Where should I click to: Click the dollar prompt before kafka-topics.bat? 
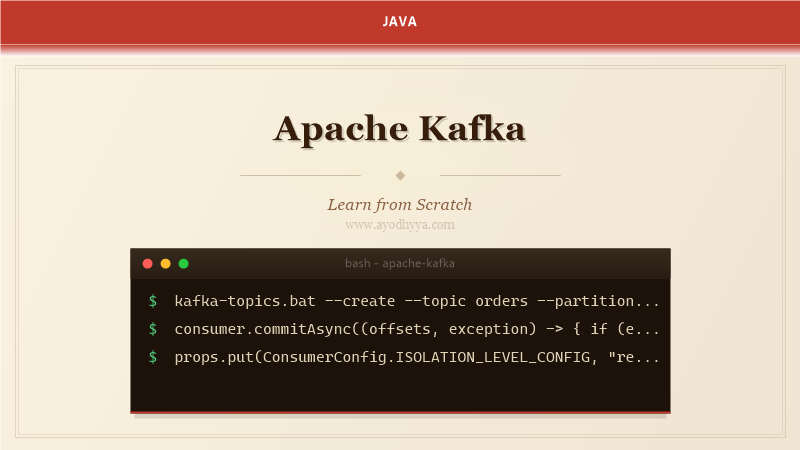point(153,301)
